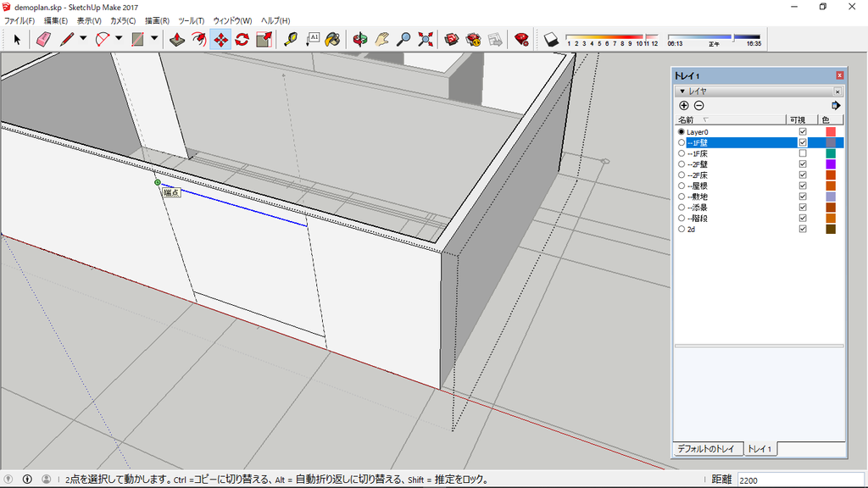
Task: Open the ツール(T) menu
Action: 192,20
